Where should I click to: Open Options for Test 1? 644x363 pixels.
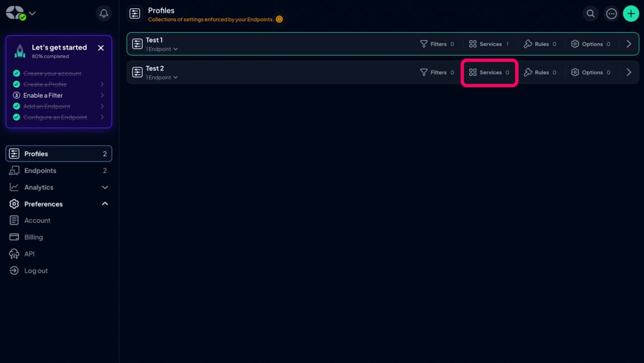pos(591,44)
